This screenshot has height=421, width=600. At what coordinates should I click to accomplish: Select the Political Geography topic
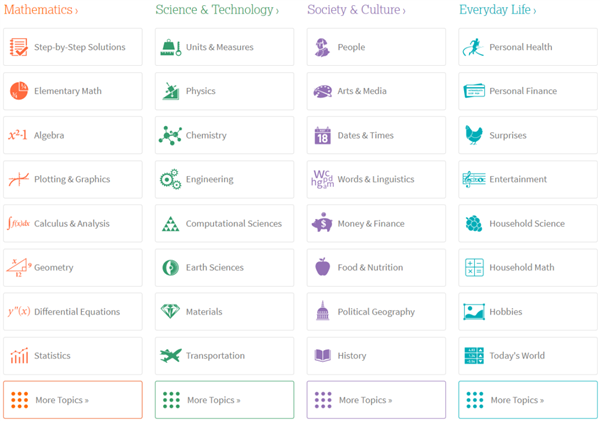coord(376,312)
